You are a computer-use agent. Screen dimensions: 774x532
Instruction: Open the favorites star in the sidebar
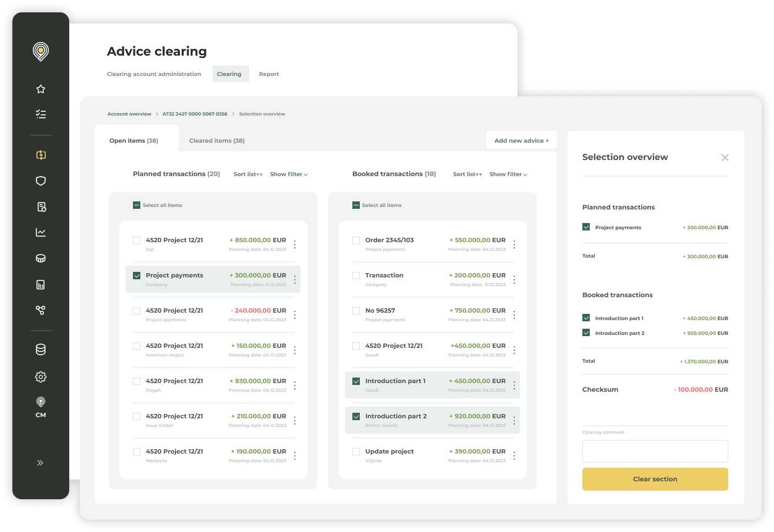(40, 89)
